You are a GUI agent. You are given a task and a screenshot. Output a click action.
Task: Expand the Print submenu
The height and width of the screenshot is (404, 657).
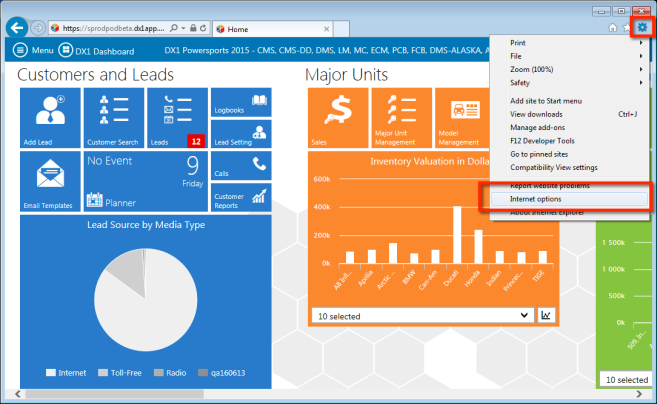[570, 43]
